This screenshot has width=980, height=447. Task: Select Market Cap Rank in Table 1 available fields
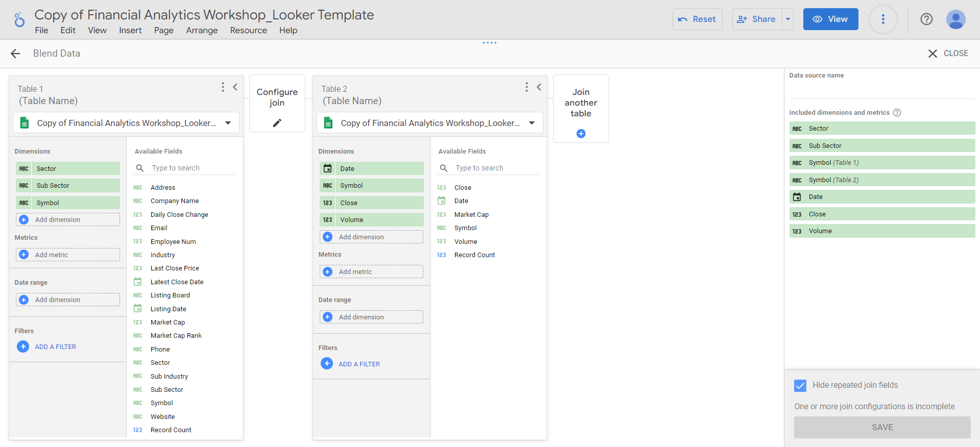click(x=176, y=336)
